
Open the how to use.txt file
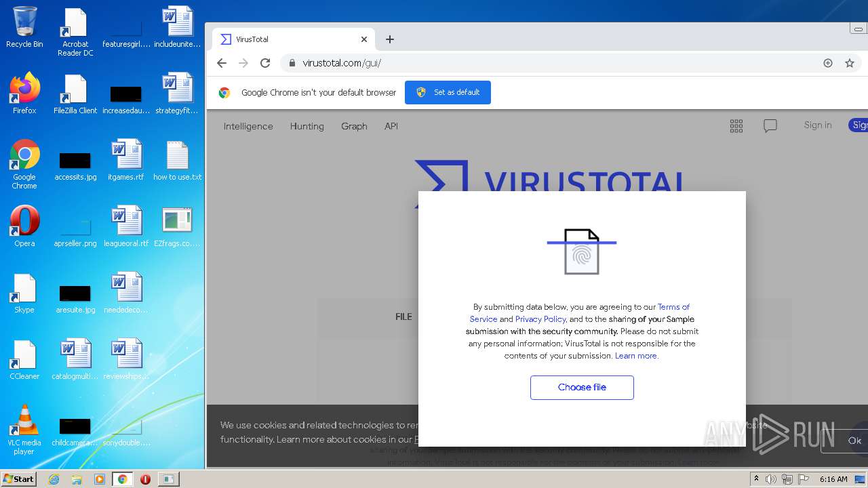coord(177,160)
